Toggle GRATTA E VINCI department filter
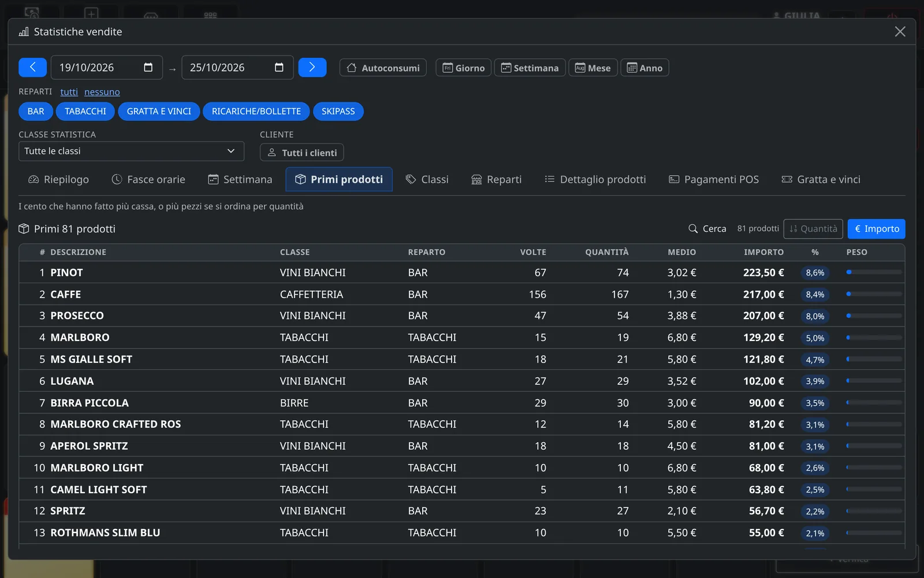Image resolution: width=924 pixels, height=578 pixels. pos(159,112)
